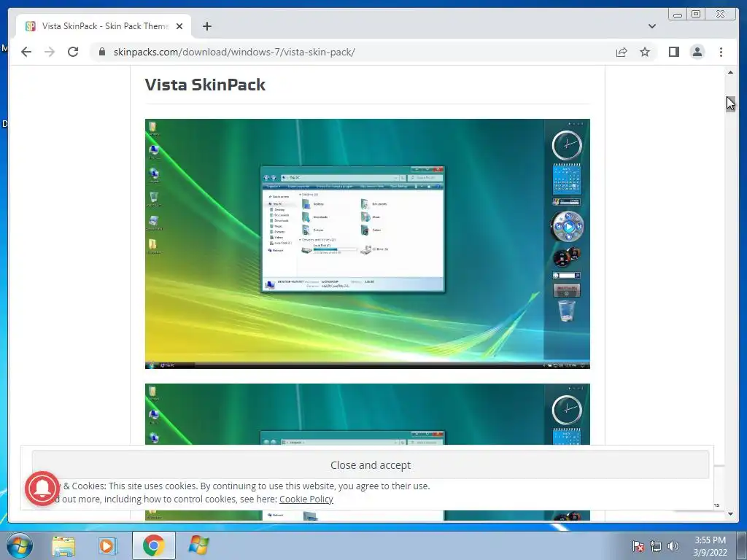Open Windows Explorer from taskbar
This screenshot has width=747, height=560.
(63, 545)
